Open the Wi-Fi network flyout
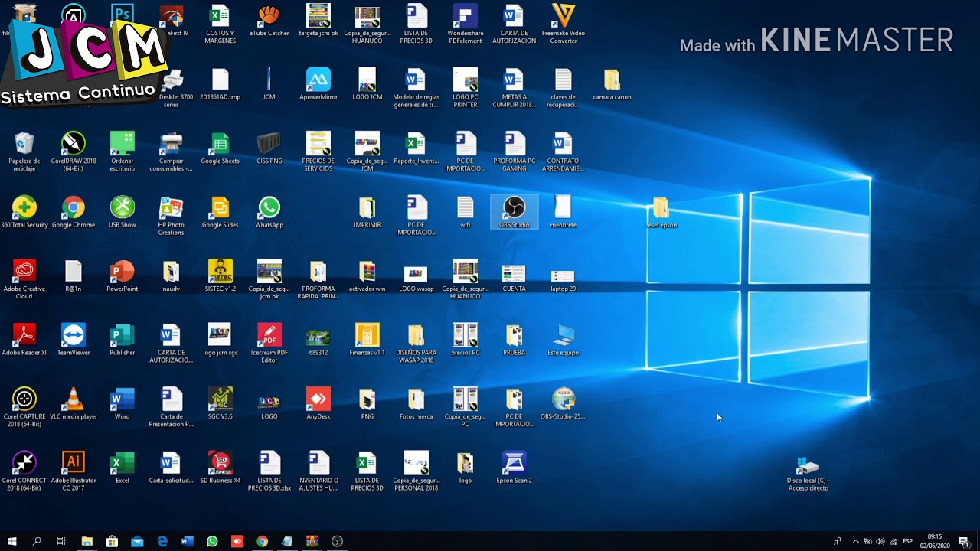Screen dimensions: 980x551 coord(893,542)
